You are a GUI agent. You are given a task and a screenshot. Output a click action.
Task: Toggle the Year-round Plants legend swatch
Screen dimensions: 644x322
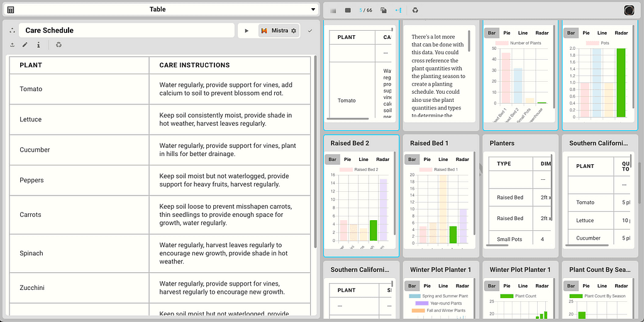click(x=422, y=303)
